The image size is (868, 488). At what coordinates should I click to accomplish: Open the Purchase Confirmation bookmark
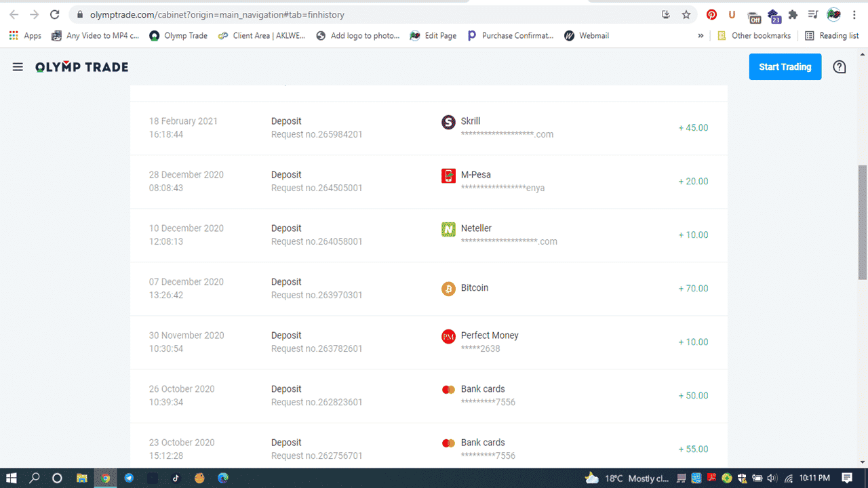511,35
